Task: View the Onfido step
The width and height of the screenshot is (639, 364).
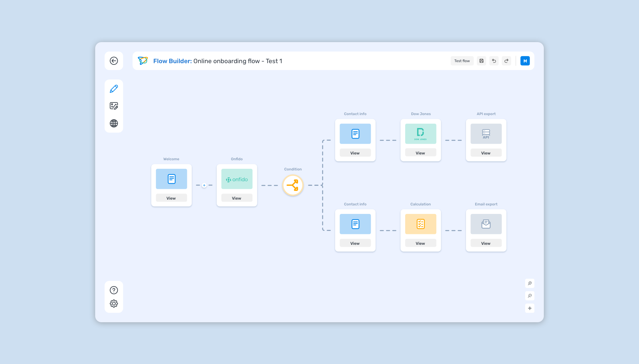Action: click(237, 198)
